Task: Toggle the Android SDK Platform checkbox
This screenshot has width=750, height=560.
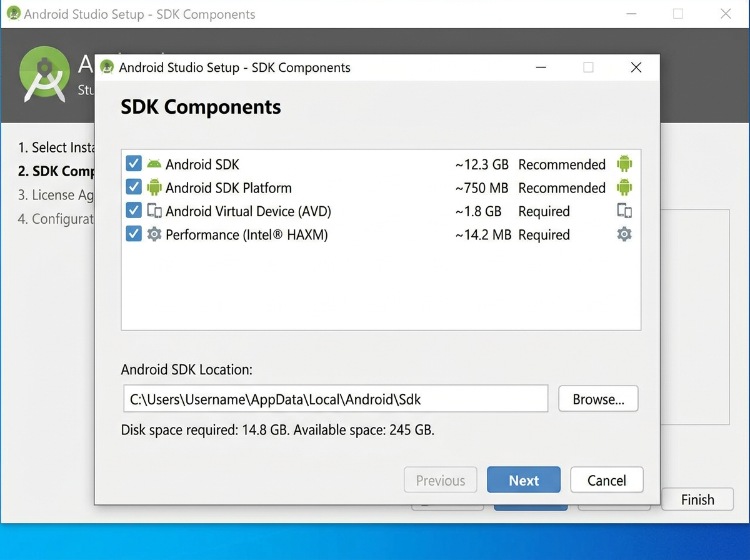Action: click(134, 187)
